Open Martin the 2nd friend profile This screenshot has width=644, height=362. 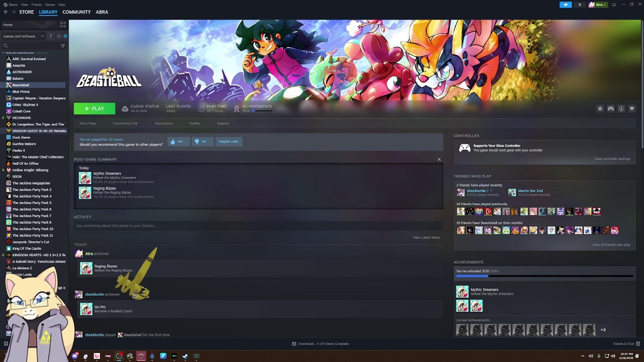tap(530, 191)
